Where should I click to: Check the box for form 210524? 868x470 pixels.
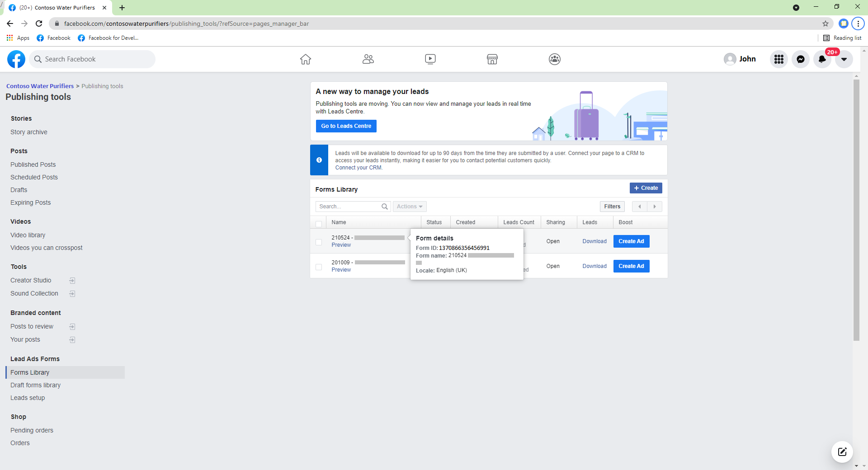click(x=319, y=242)
